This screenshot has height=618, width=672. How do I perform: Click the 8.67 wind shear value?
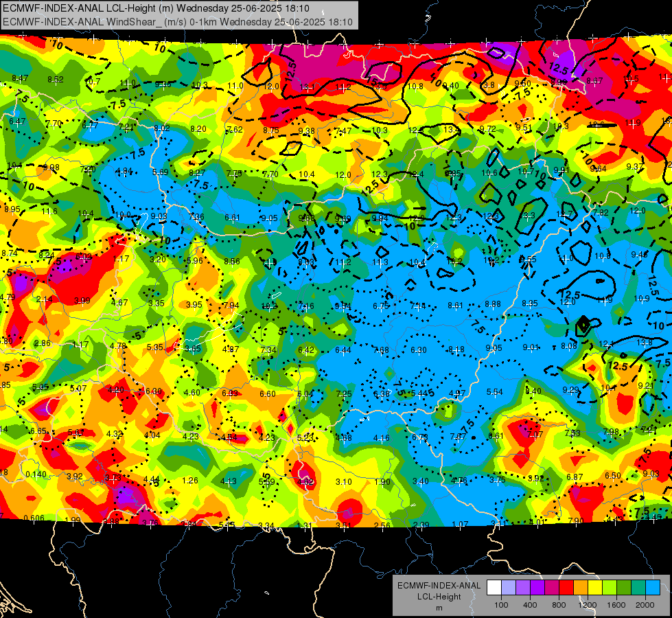point(594,80)
